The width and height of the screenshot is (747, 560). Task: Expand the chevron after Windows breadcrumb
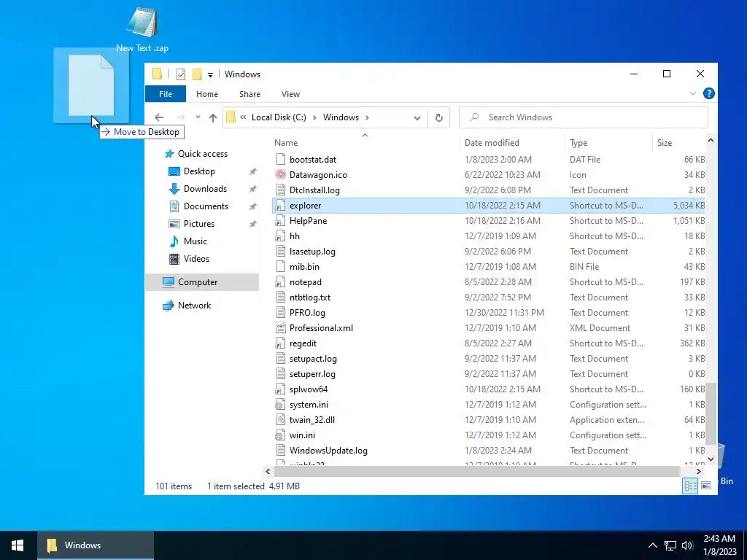pyautogui.click(x=367, y=117)
